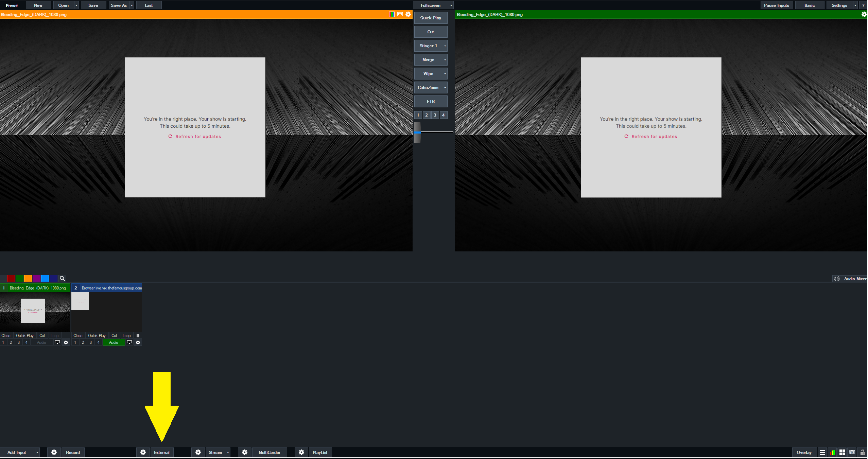Open the statistics bar-graph icon
The image size is (868, 459).
(832, 452)
